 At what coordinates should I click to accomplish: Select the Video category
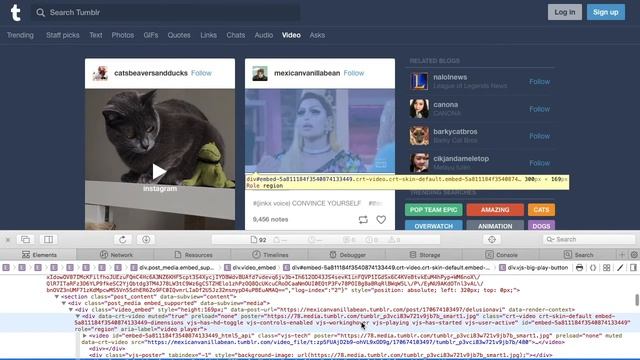click(x=291, y=35)
